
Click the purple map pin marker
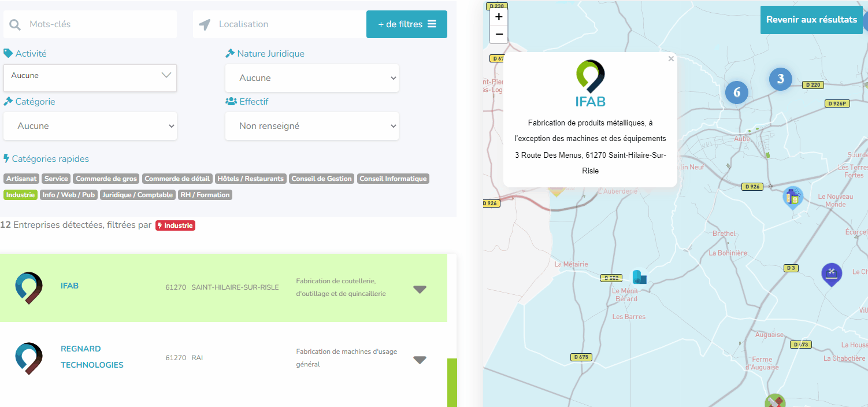click(x=831, y=273)
